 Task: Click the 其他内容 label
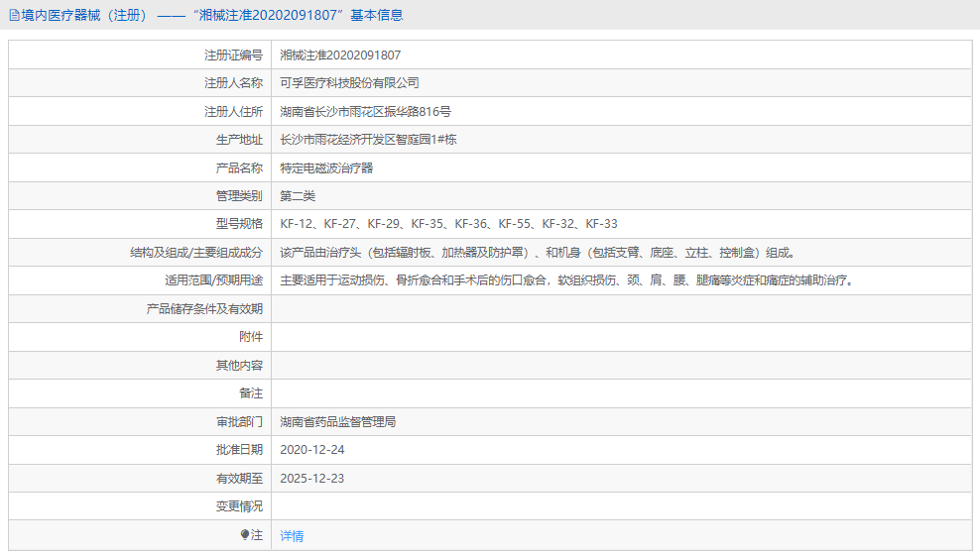pyautogui.click(x=239, y=366)
